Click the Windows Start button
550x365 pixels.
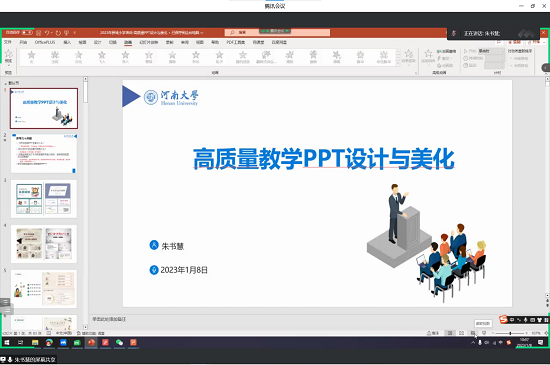7,343
